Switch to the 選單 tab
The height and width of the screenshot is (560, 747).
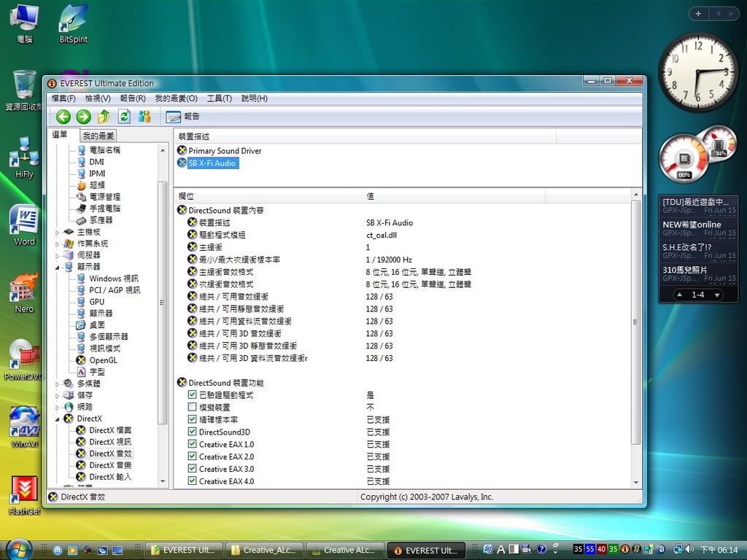tap(60, 135)
